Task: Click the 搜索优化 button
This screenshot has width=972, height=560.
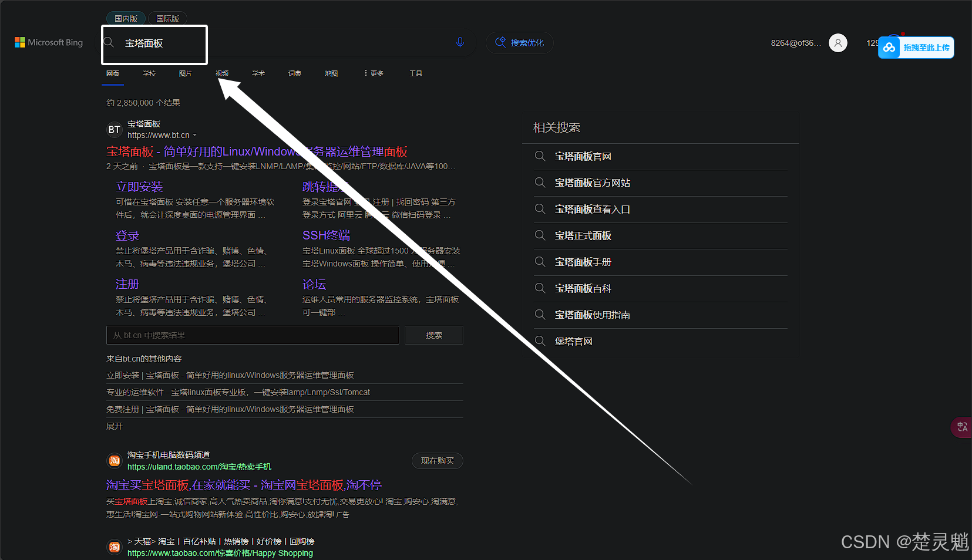Action: pyautogui.click(x=520, y=43)
